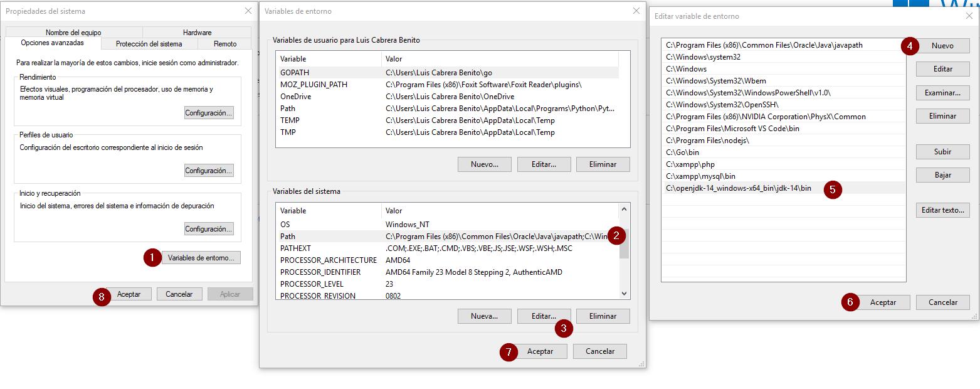Click system variables scrollbar up arrow
Screen dimensions: 980x389
[624, 210]
